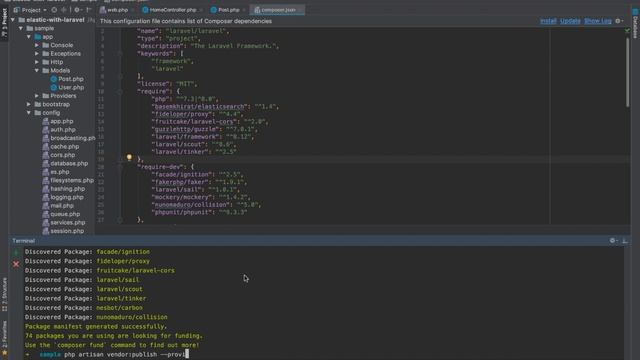Screen dimensions: 640x360
Task: Close the composer.json tab
Action: pyautogui.click(x=300, y=10)
